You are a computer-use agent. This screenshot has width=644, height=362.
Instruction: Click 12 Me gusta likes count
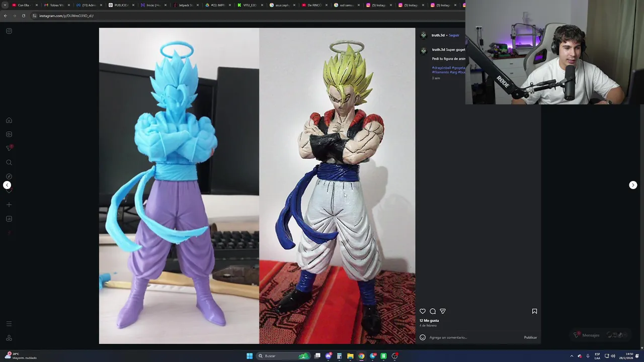[429, 320]
